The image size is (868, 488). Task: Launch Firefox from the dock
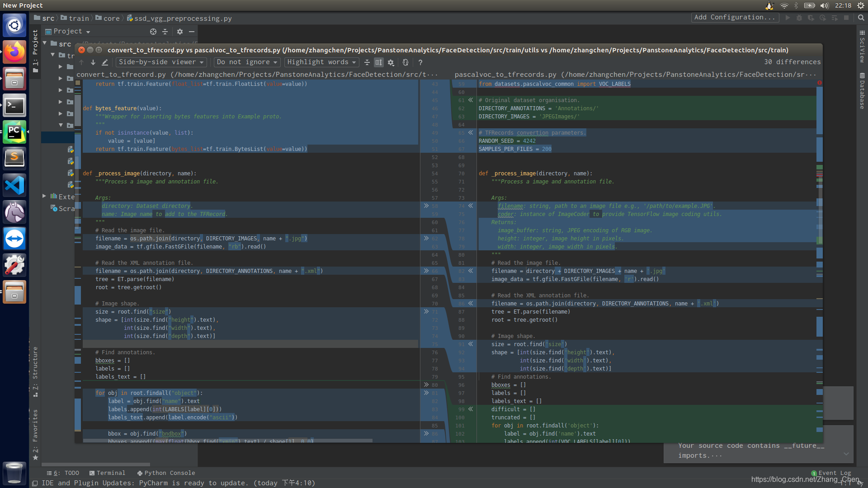point(14,52)
